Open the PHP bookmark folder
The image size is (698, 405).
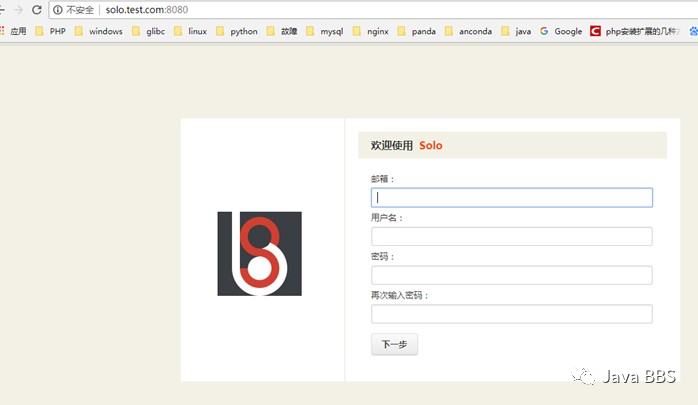tap(50, 31)
